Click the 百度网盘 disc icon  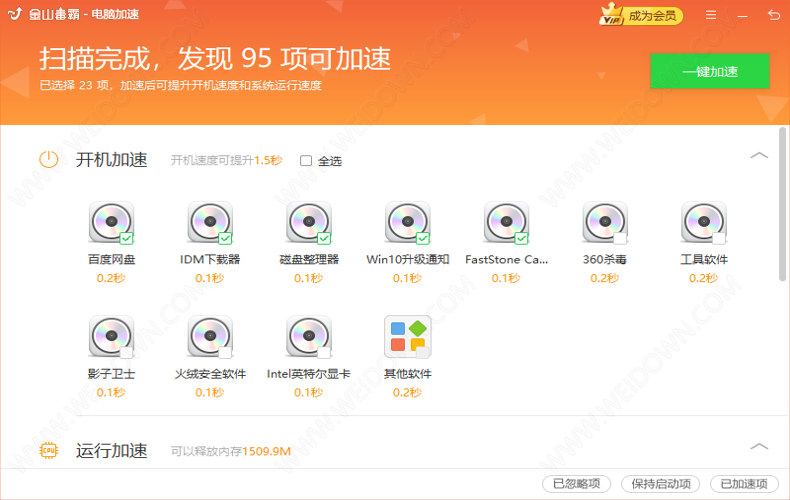point(111,222)
